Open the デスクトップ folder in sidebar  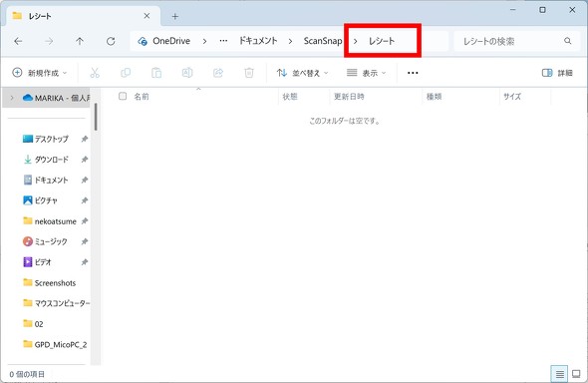(x=52, y=140)
